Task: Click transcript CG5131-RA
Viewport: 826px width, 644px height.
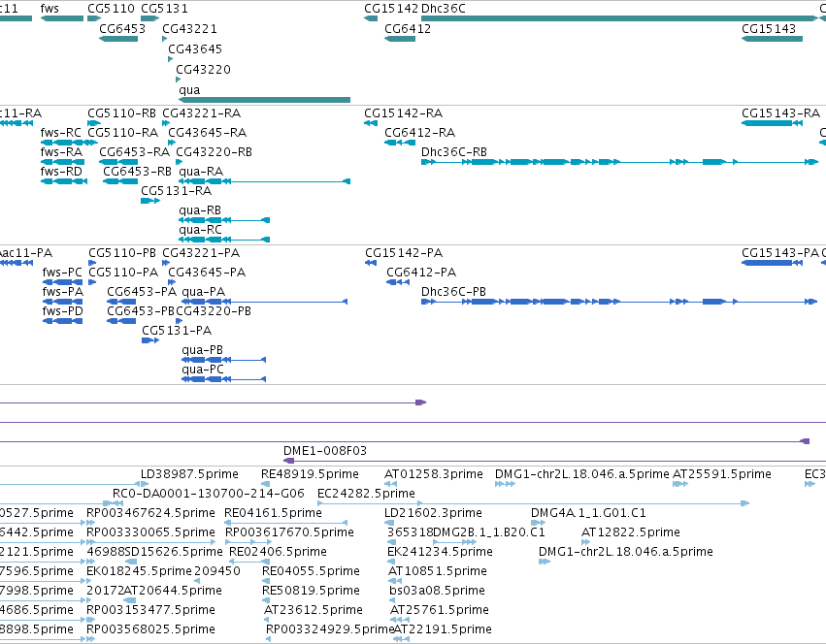Action: point(150,201)
